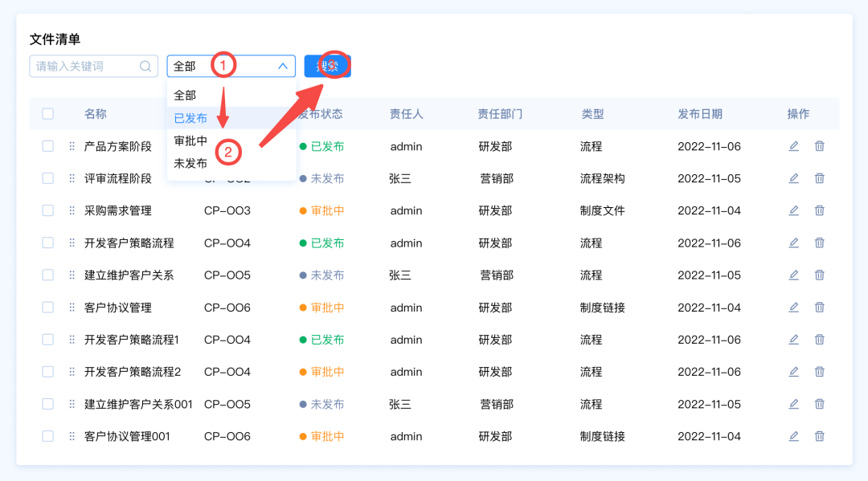
Task: Select 已发布 from the dropdown list
Action: tap(190, 118)
